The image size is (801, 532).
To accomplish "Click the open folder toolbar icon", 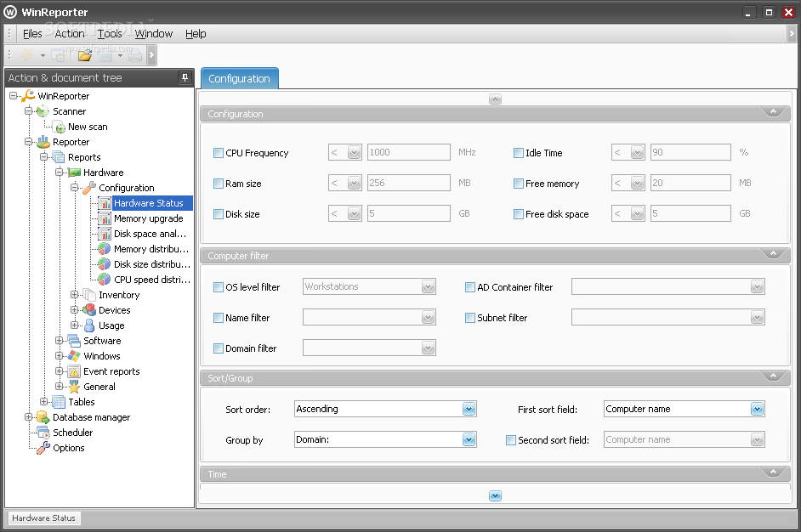I will [85, 55].
